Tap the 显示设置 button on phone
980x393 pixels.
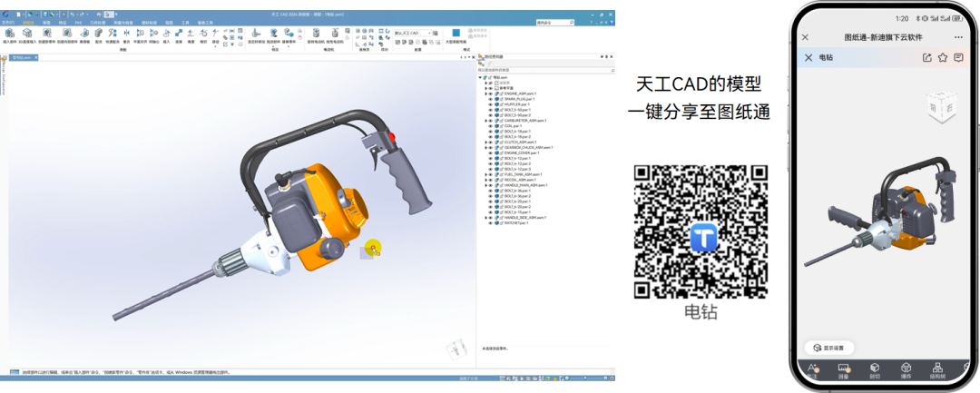pos(829,348)
